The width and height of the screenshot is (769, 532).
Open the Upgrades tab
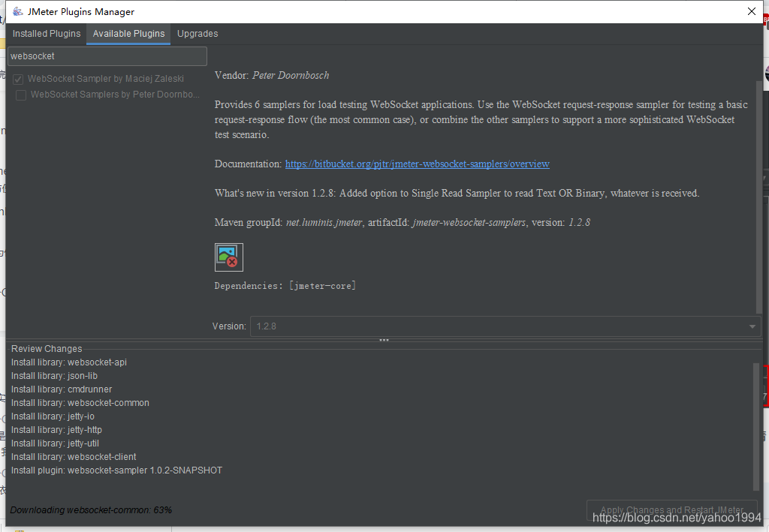click(x=198, y=34)
